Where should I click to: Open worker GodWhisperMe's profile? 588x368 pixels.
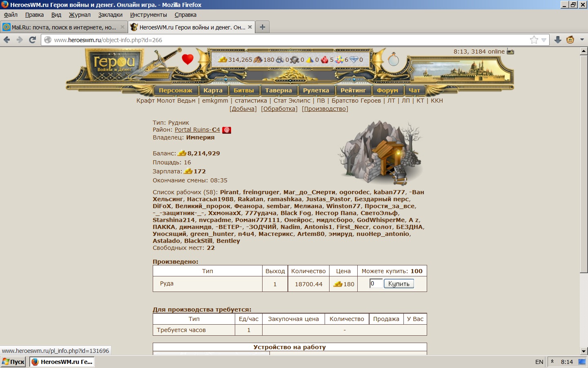pyautogui.click(x=381, y=220)
